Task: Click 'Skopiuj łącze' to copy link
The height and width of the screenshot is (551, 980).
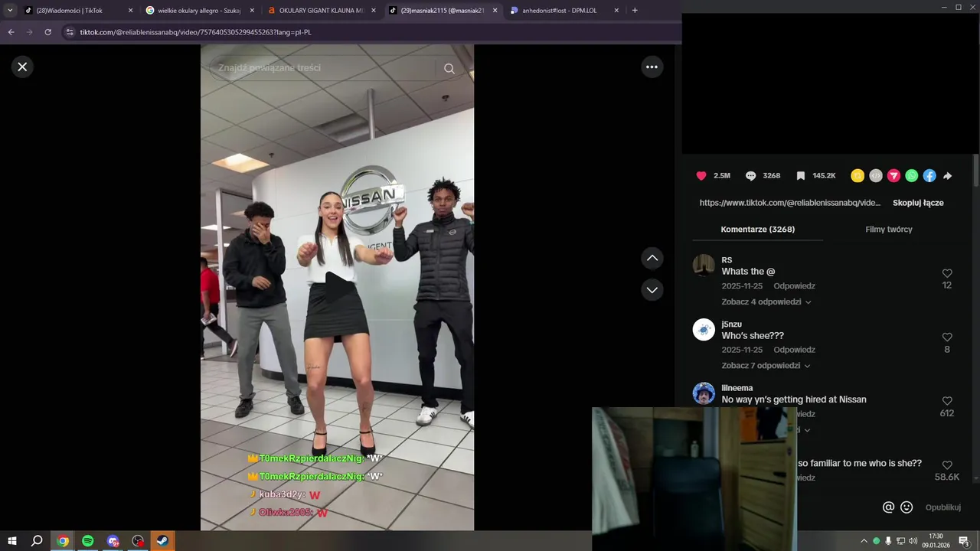Action: [918, 203]
